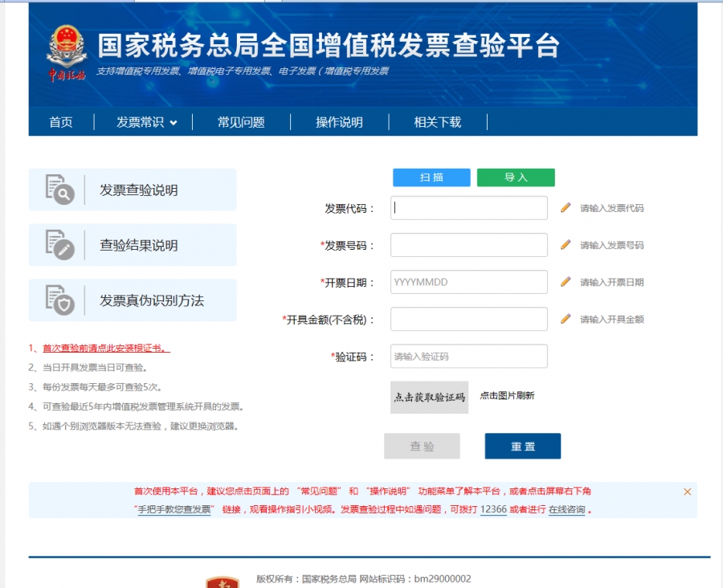Expand the 发票常识 dropdown arrow
723x588 pixels.
174,123
